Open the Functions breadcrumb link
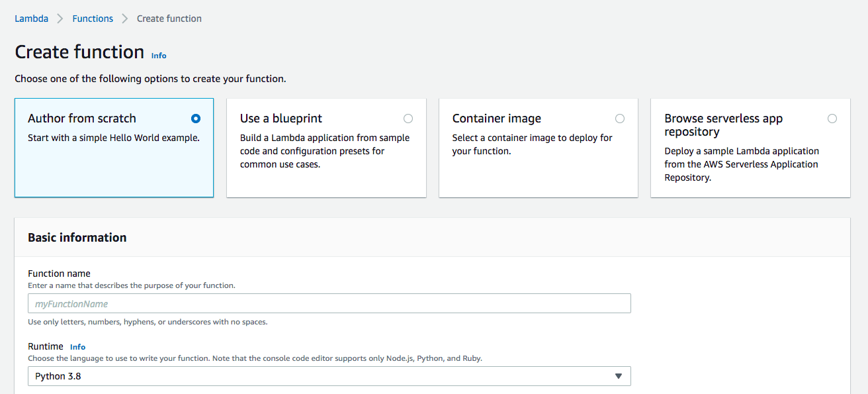Screen dimensions: 868x394 tap(93, 19)
